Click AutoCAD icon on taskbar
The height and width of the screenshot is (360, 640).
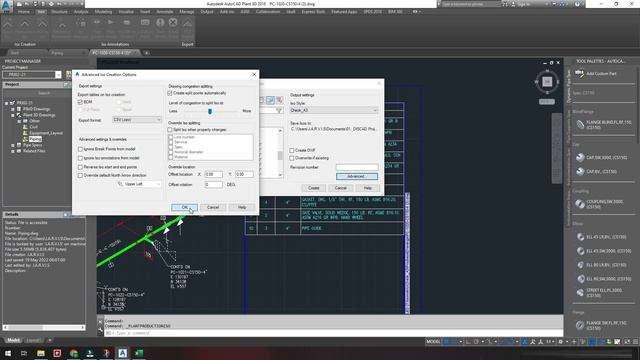(122, 353)
